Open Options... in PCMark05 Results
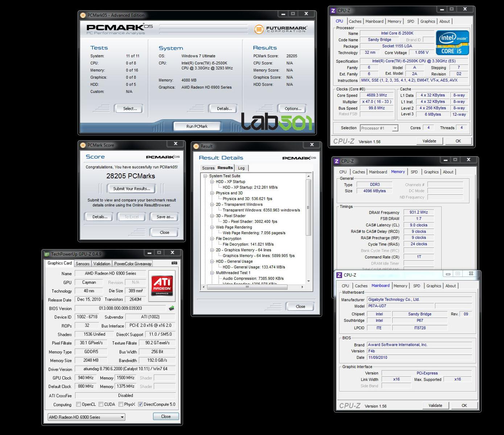Image resolution: width=504 pixels, height=435 pixels. tap(292, 108)
